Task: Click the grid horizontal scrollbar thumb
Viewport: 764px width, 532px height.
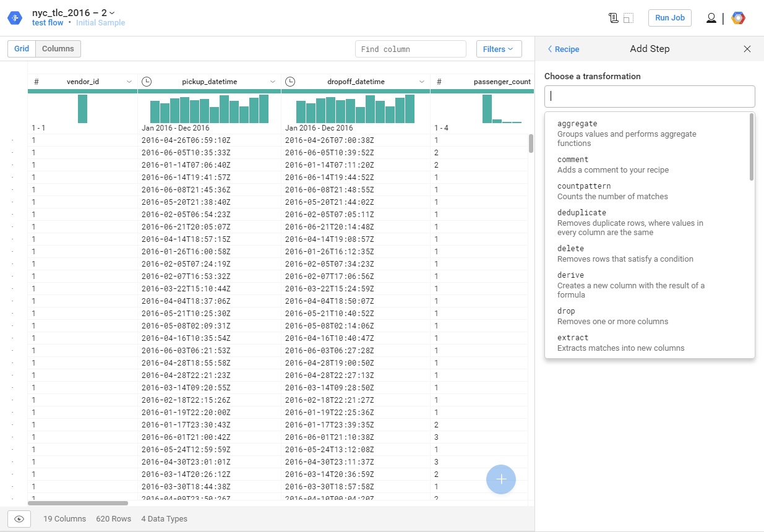Action: pos(78,503)
